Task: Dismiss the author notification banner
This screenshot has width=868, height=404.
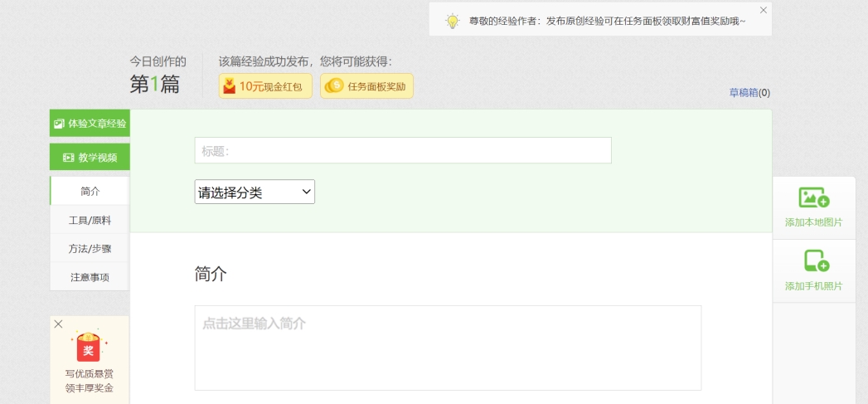Action: coord(764,10)
